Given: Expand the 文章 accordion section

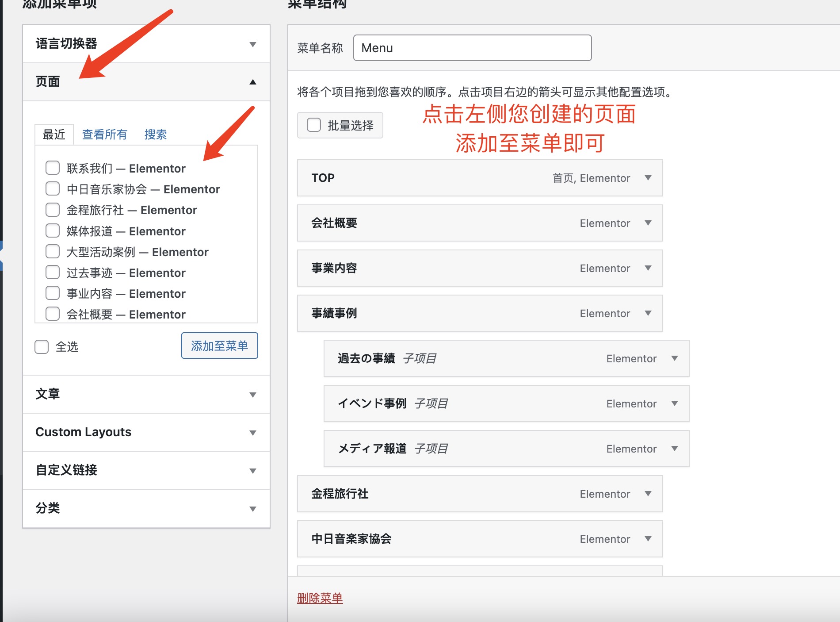Looking at the screenshot, I should coord(252,395).
